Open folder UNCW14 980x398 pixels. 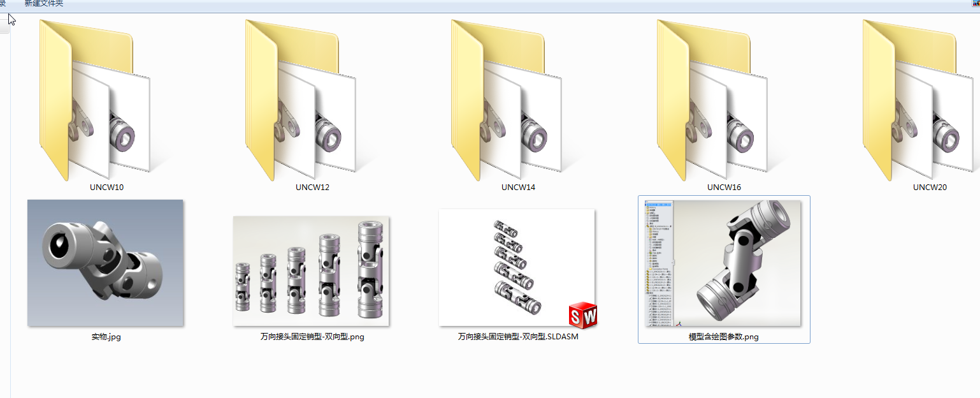coord(506,100)
